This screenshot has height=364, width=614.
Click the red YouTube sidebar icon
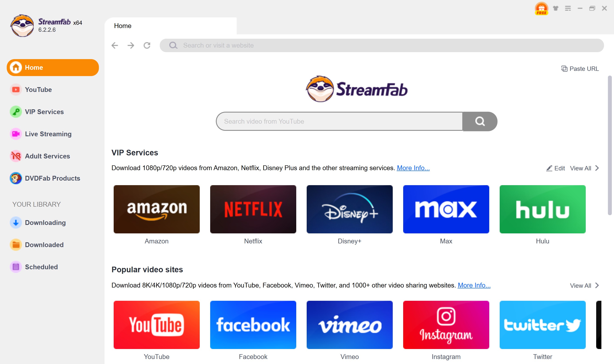(16, 90)
